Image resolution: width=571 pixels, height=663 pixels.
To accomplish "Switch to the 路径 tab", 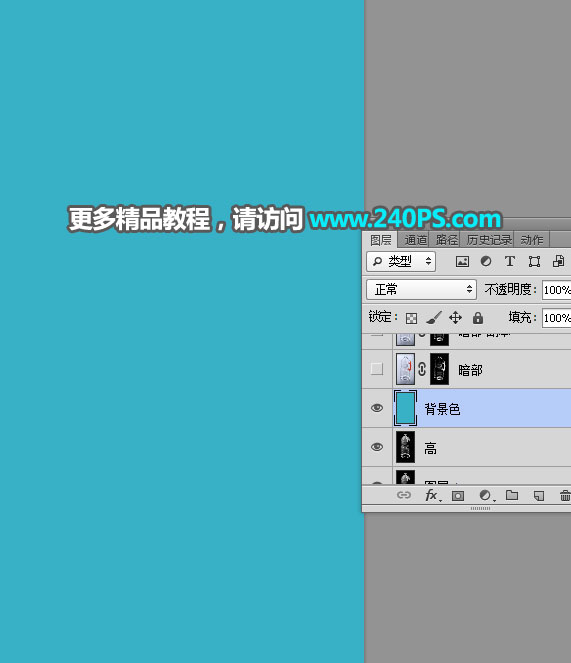I will tap(447, 240).
